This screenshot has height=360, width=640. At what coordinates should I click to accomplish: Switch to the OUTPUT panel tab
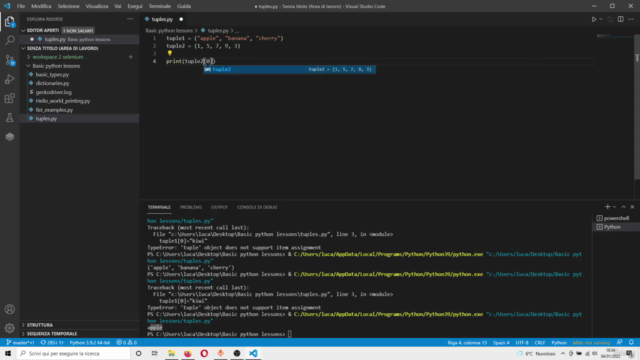coord(219,207)
